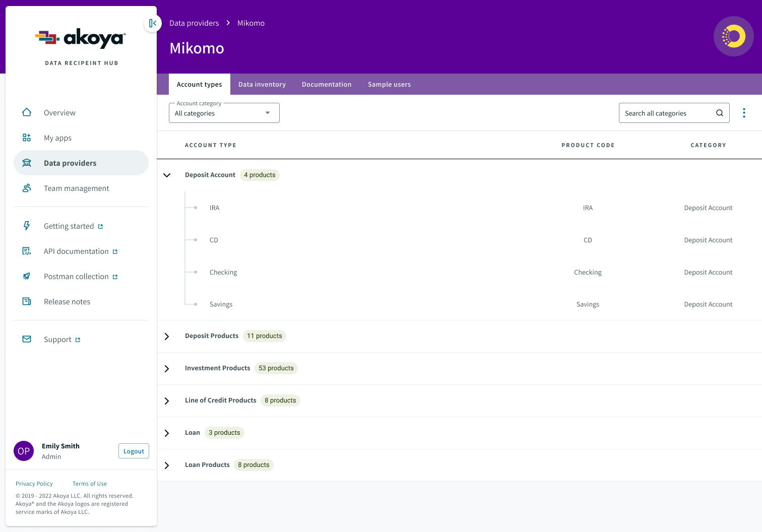Click the 'Checking' product code cell
This screenshot has width=762, height=532.
coord(588,272)
